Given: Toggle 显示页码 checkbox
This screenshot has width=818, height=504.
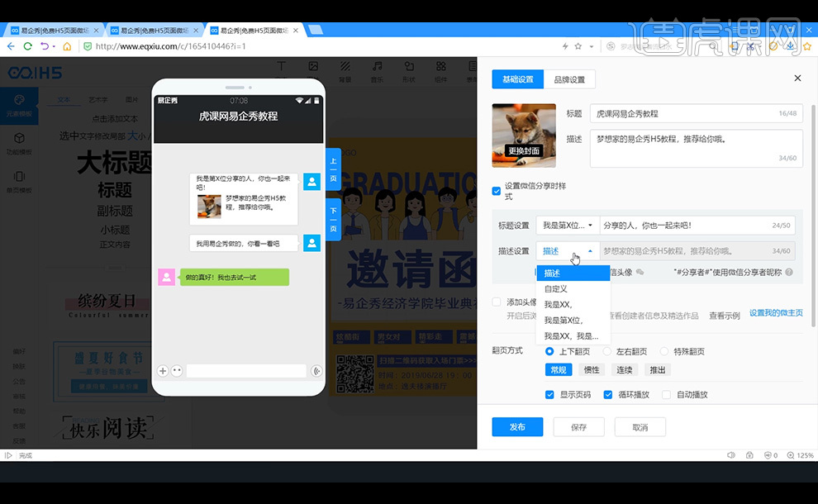Looking at the screenshot, I should pos(549,395).
